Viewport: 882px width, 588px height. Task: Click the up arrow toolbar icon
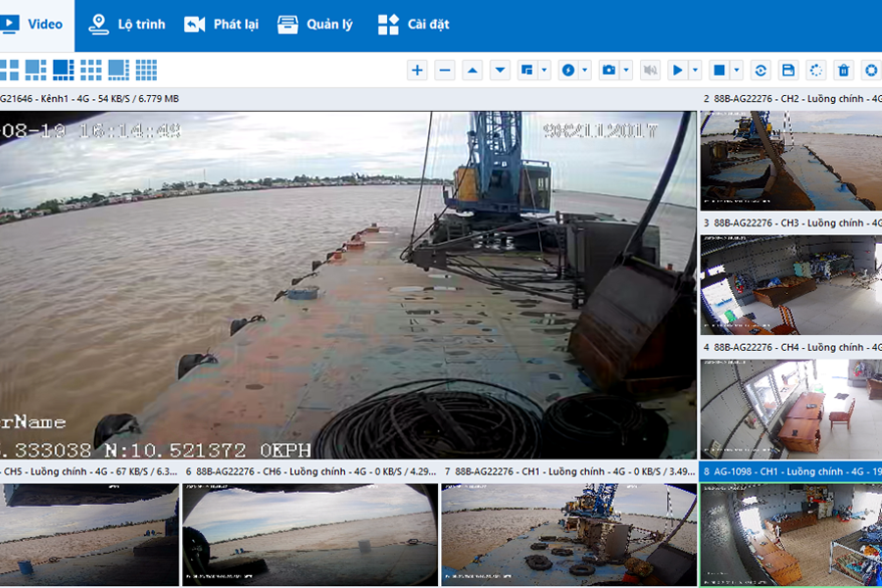pyautogui.click(x=472, y=71)
